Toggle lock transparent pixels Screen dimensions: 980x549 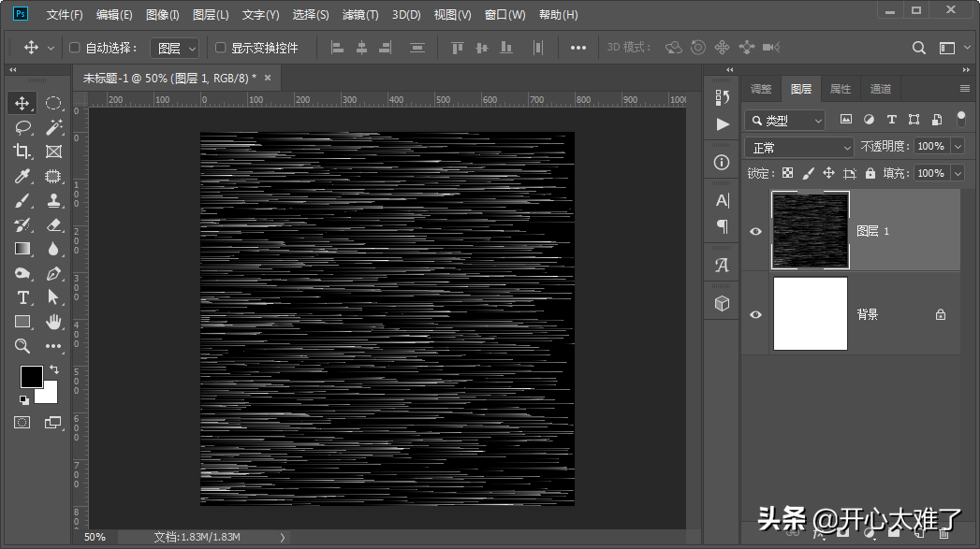pos(787,173)
